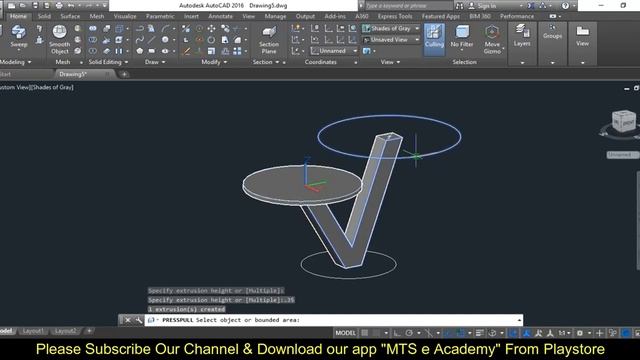Expand the Modeling panel
The image size is (640, 360).
(x=16, y=62)
